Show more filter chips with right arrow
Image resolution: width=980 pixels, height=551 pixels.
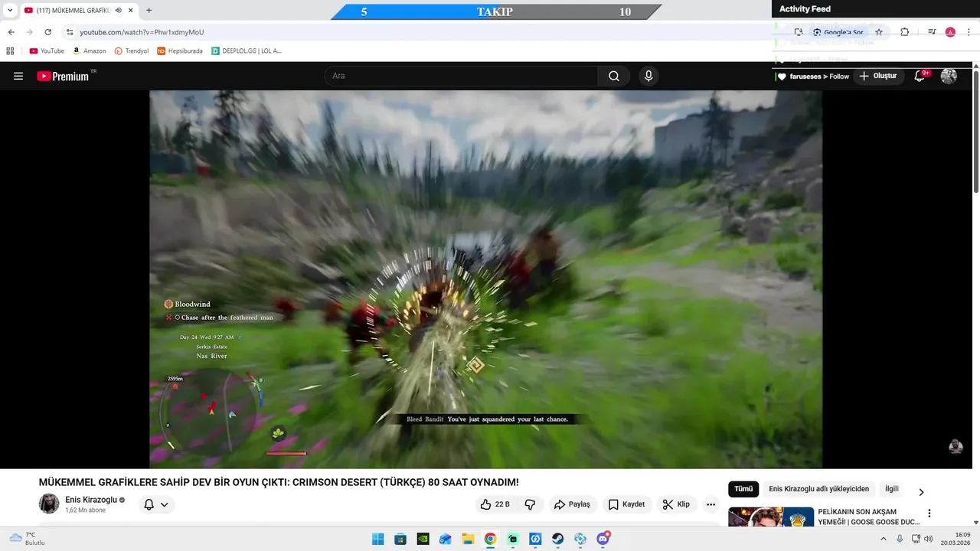pyautogui.click(x=921, y=492)
